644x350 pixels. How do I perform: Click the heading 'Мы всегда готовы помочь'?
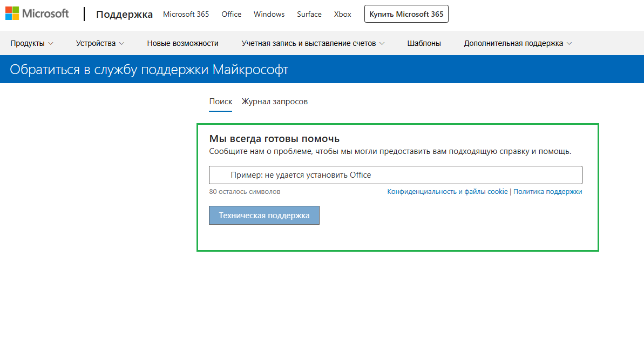click(x=274, y=138)
